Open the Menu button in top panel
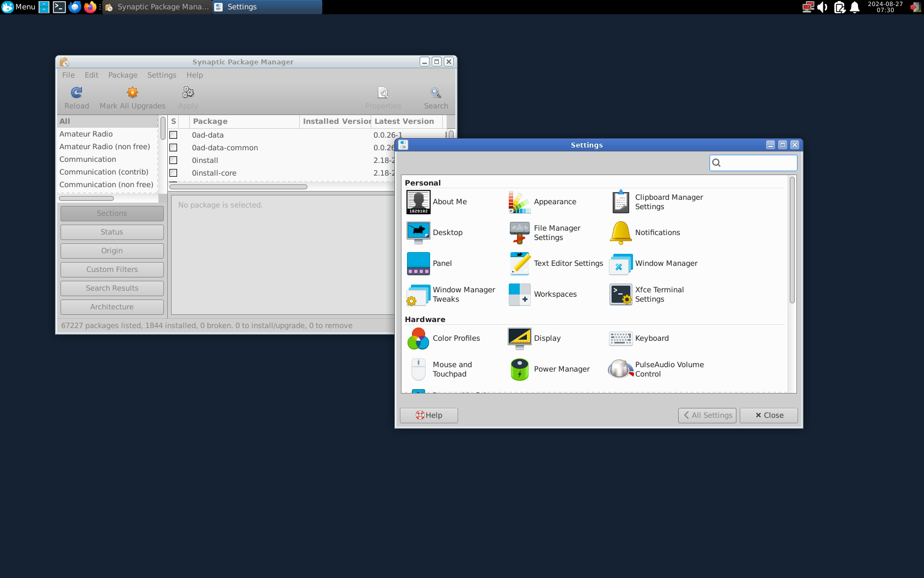924x578 pixels. point(19,7)
